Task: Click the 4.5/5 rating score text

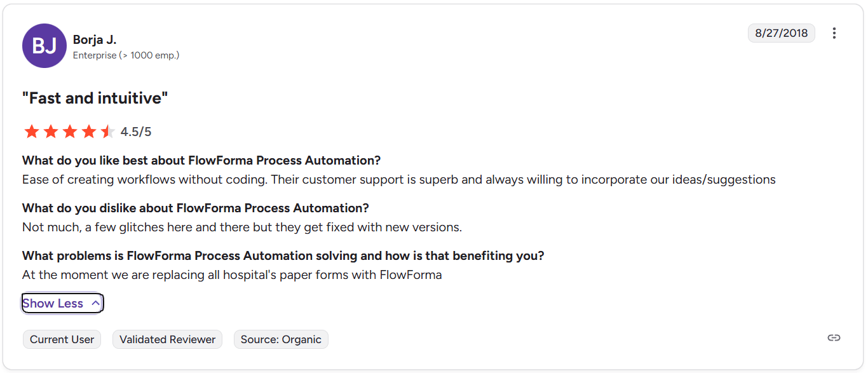Action: 136,132
